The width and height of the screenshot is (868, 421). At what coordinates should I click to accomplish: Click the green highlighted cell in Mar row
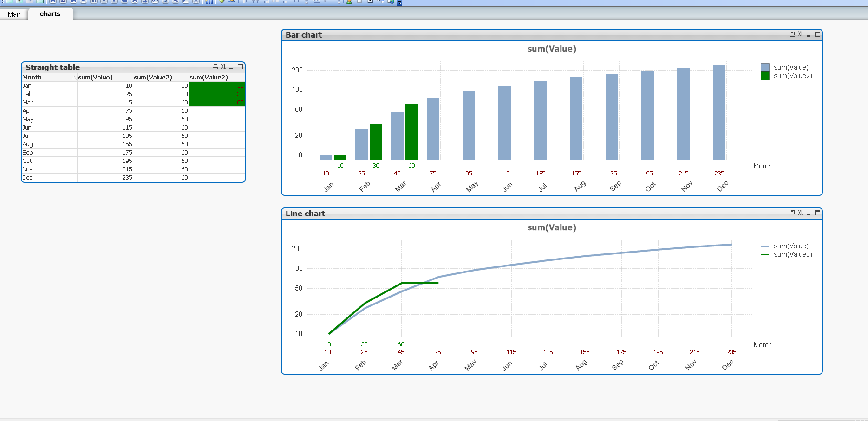[x=216, y=103]
